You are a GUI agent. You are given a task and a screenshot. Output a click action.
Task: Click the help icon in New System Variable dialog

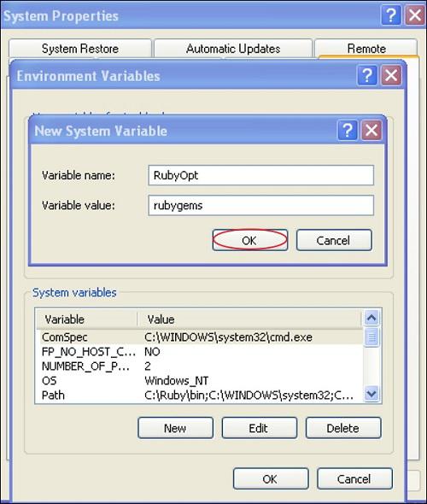pos(348,130)
